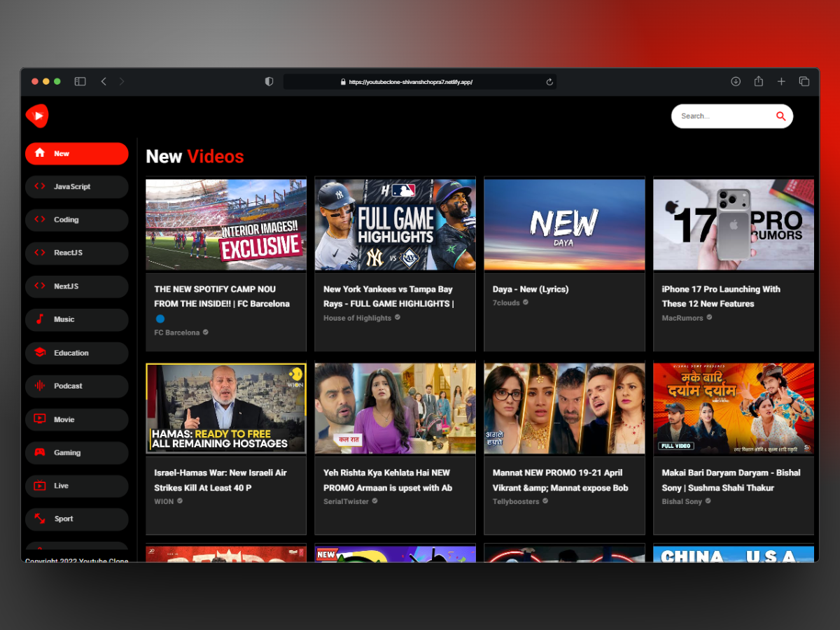The height and width of the screenshot is (630, 840).
Task: Reload the page with refresh icon
Action: click(549, 82)
